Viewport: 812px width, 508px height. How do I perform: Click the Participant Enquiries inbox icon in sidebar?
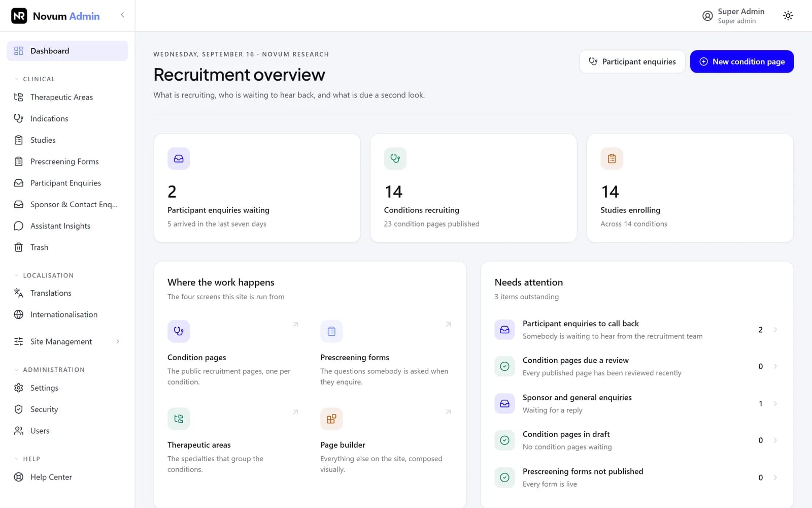(19, 183)
